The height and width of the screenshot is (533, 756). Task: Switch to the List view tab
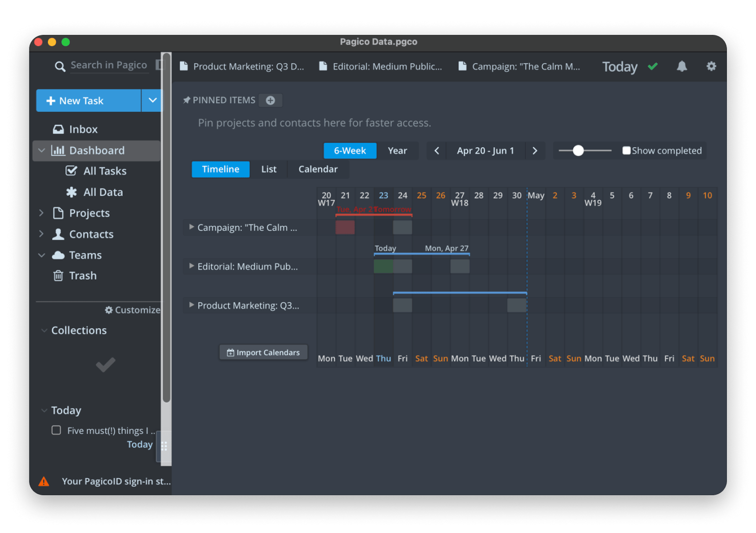coord(269,169)
